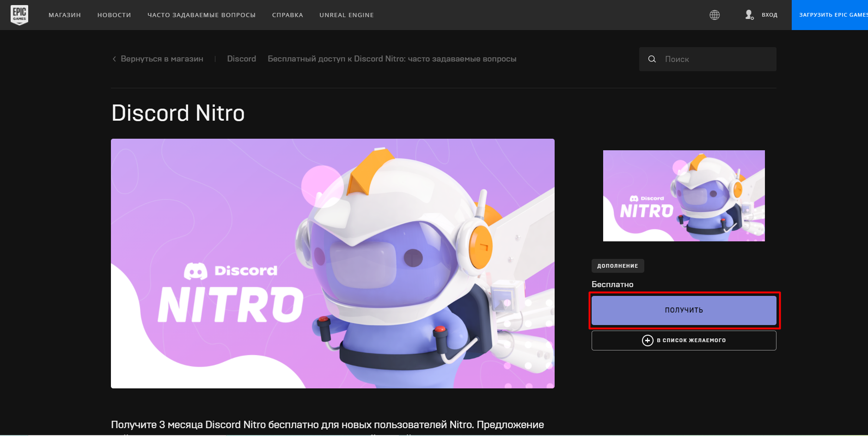Click the ДОПОЛНЕНИЕ tag
Viewport: 868px width, 436px height.
tap(617, 266)
